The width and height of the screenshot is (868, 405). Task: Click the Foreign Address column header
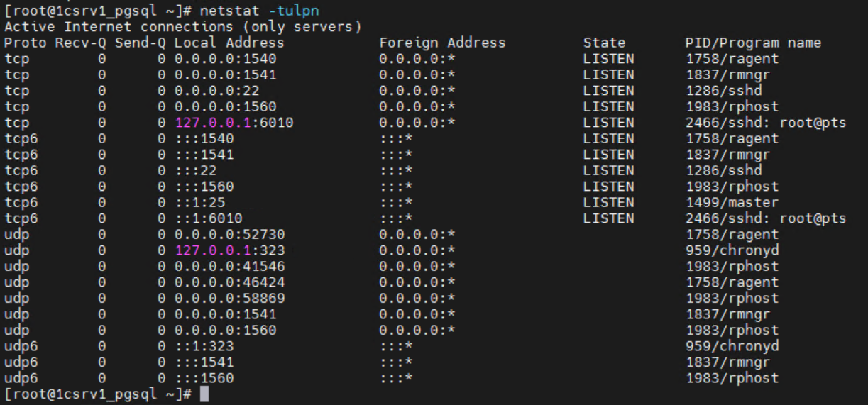click(x=441, y=43)
